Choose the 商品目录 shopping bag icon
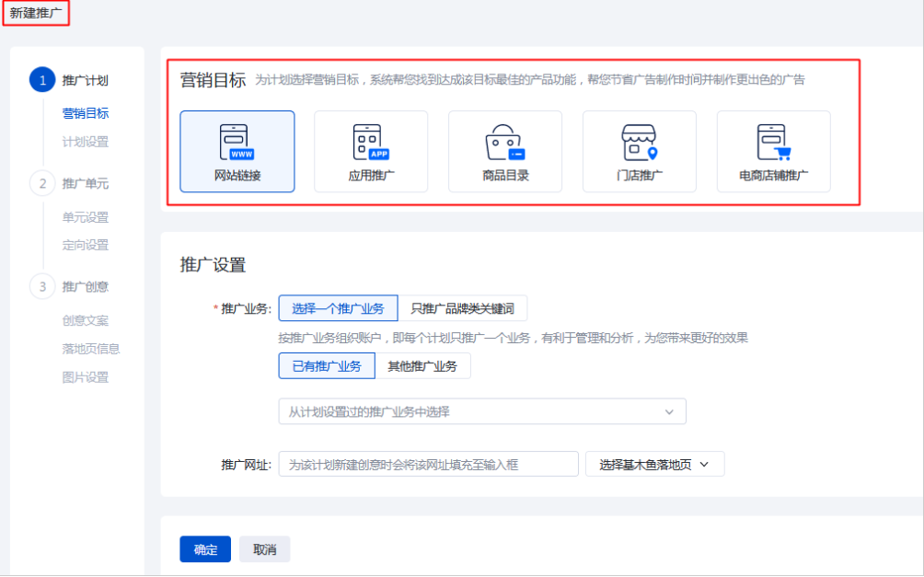Viewport: 924px width, 577px height. pyautogui.click(x=505, y=152)
